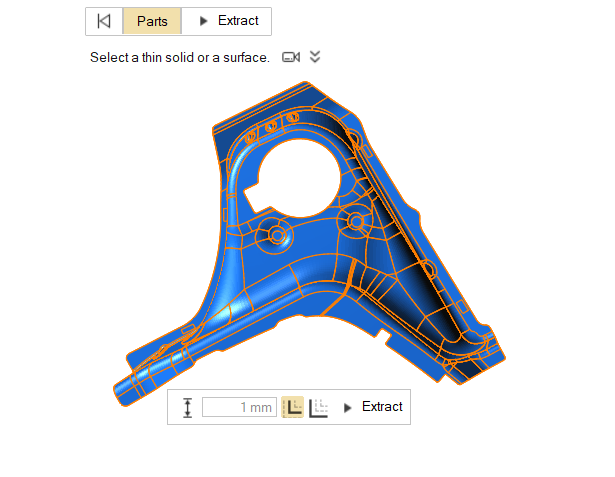Click the thickness height icon in bottom toolbar
615x477 pixels.
click(x=187, y=407)
